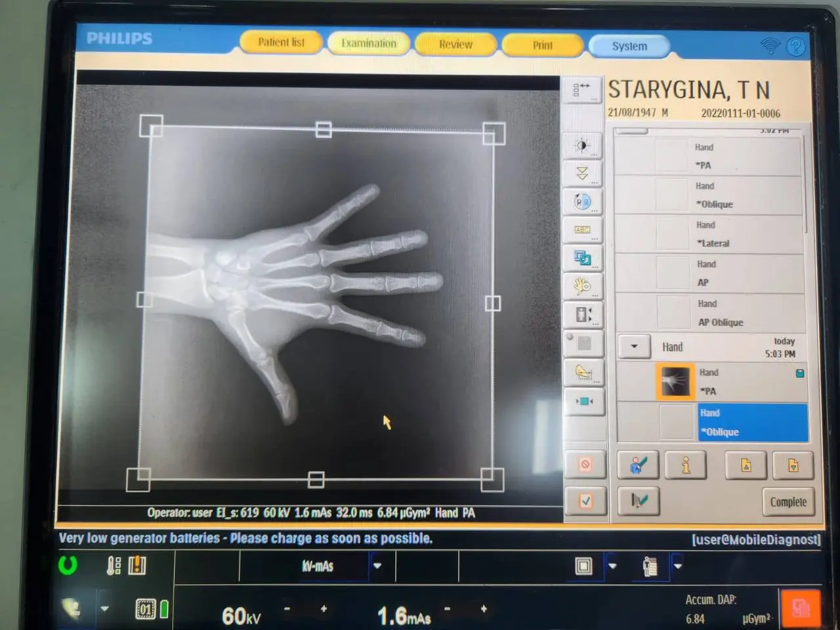Increase the kV value with plus
The width and height of the screenshot is (840, 630).
tap(324, 609)
